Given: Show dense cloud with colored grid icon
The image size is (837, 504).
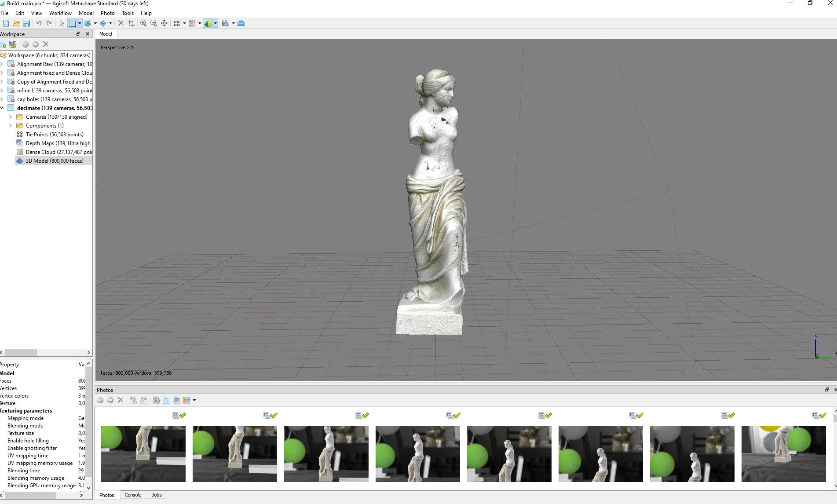Looking at the screenshot, I should pyautogui.click(x=192, y=23).
